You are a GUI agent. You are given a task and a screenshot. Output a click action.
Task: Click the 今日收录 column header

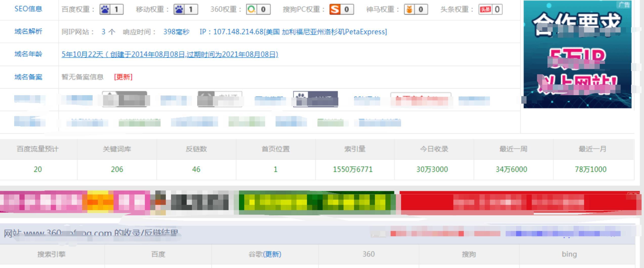pos(434,149)
